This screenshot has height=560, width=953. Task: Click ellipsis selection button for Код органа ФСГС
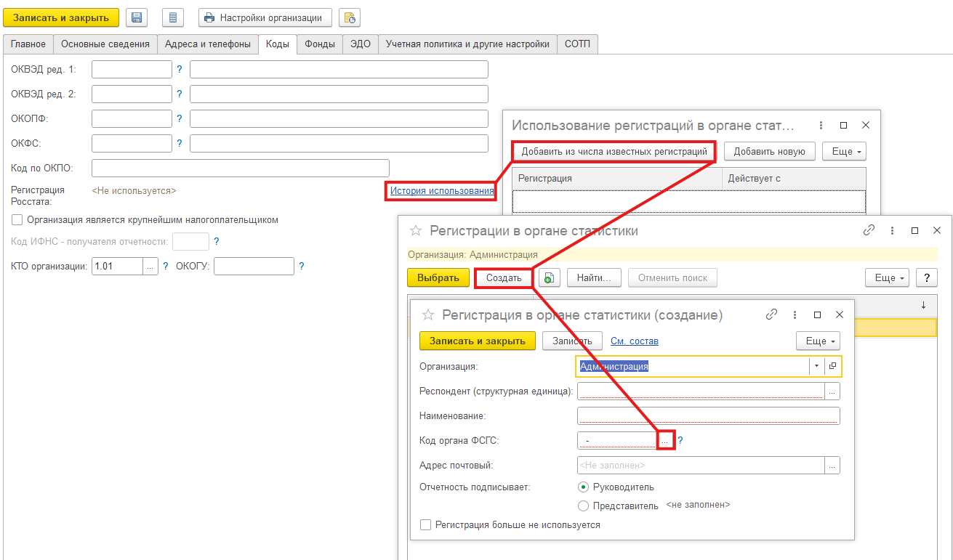pos(666,440)
